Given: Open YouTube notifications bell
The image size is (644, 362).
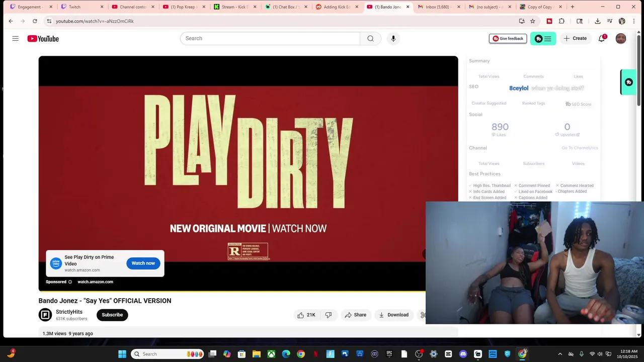Looking at the screenshot, I should tap(601, 39).
